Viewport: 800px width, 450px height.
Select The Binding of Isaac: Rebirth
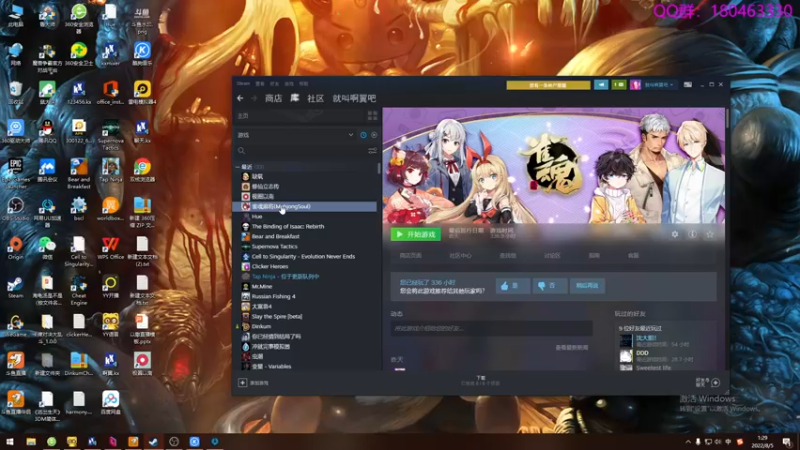tap(305, 227)
